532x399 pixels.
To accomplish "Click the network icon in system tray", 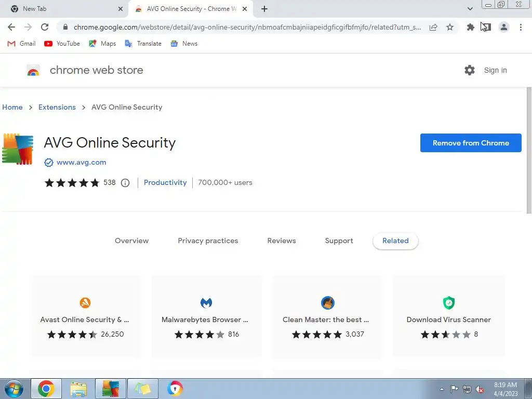I will [x=467, y=389].
